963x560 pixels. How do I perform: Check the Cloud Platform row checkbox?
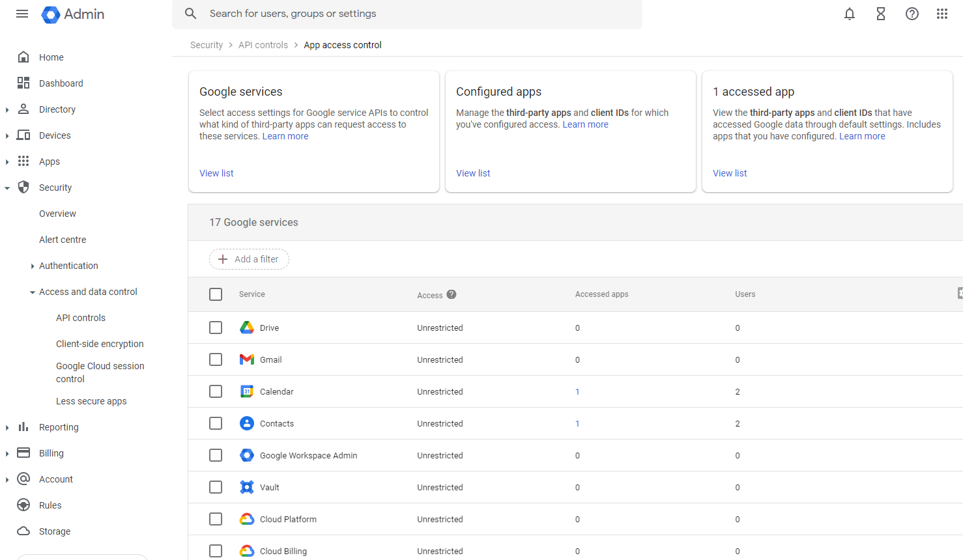click(x=216, y=519)
